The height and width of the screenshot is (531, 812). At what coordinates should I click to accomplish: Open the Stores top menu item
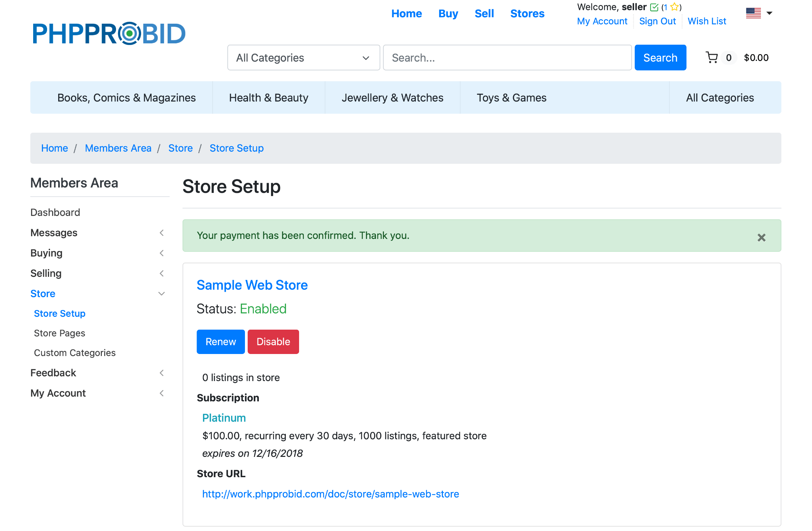pyautogui.click(x=527, y=14)
